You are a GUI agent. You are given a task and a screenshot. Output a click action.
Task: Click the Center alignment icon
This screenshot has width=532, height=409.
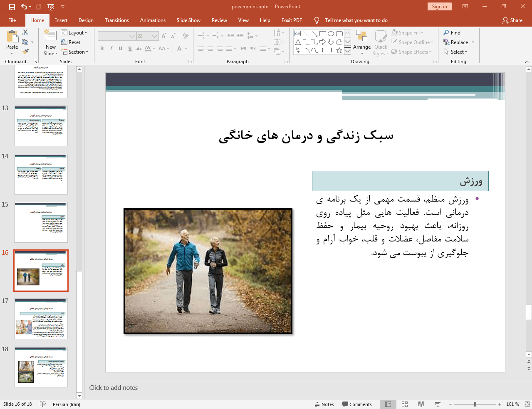pos(210,49)
